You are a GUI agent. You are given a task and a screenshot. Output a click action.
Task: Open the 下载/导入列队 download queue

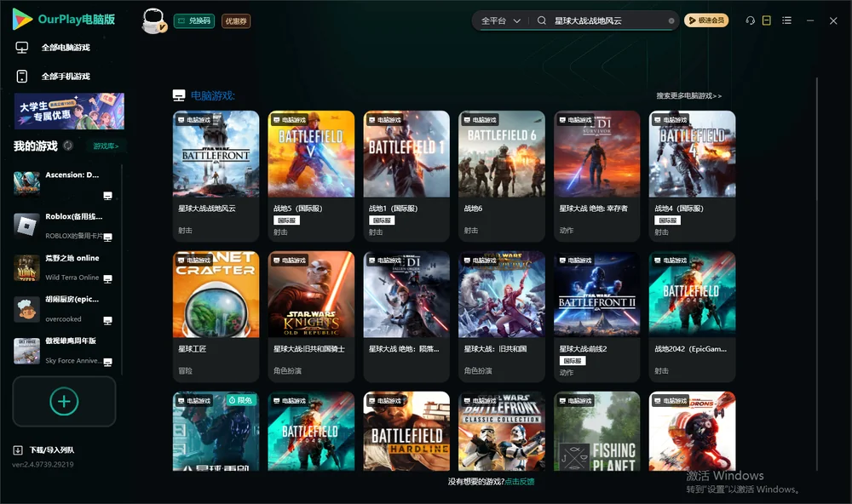(x=43, y=450)
